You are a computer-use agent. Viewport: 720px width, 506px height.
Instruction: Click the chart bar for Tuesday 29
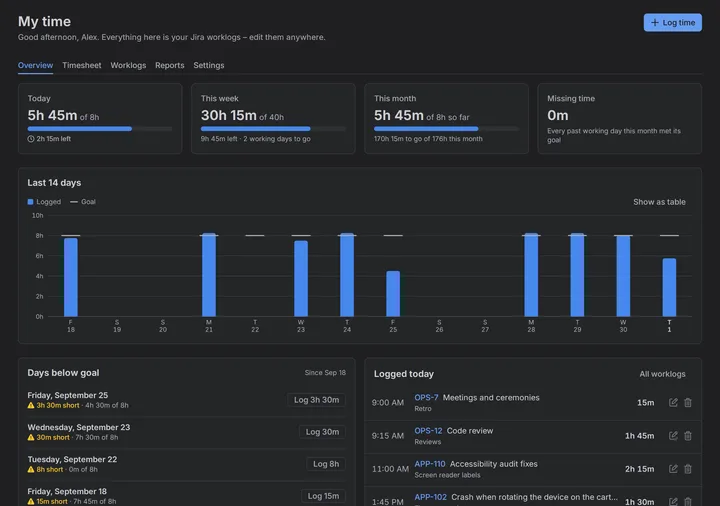[x=577, y=275]
